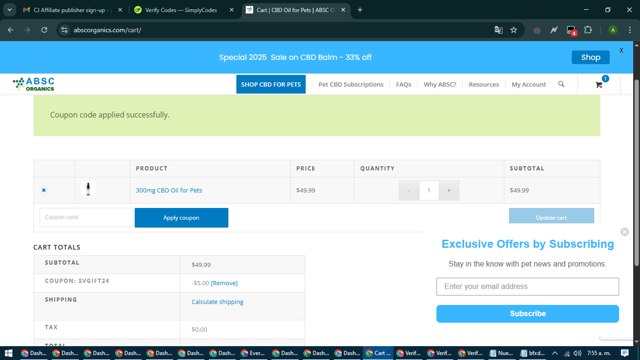Open the bfxd... taskbar item
This screenshot has width=640, height=360.
[x=533, y=353]
